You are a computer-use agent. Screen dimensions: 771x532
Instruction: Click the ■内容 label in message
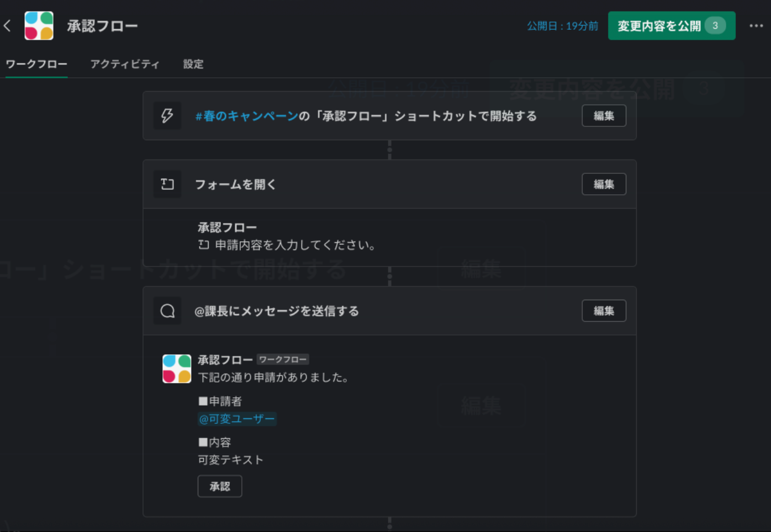pos(214,443)
